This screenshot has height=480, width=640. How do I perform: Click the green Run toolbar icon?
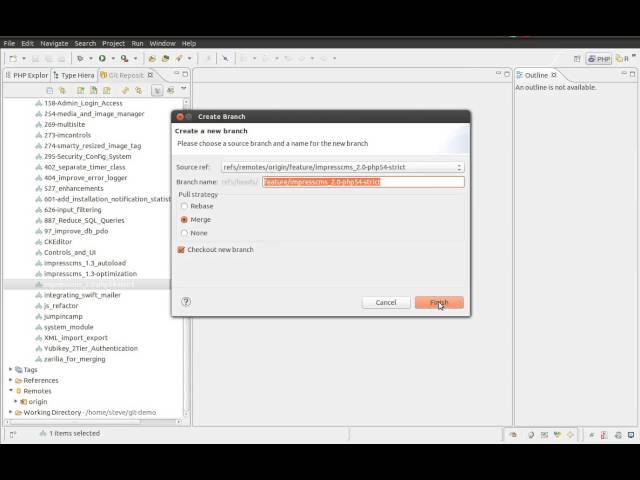pos(102,59)
